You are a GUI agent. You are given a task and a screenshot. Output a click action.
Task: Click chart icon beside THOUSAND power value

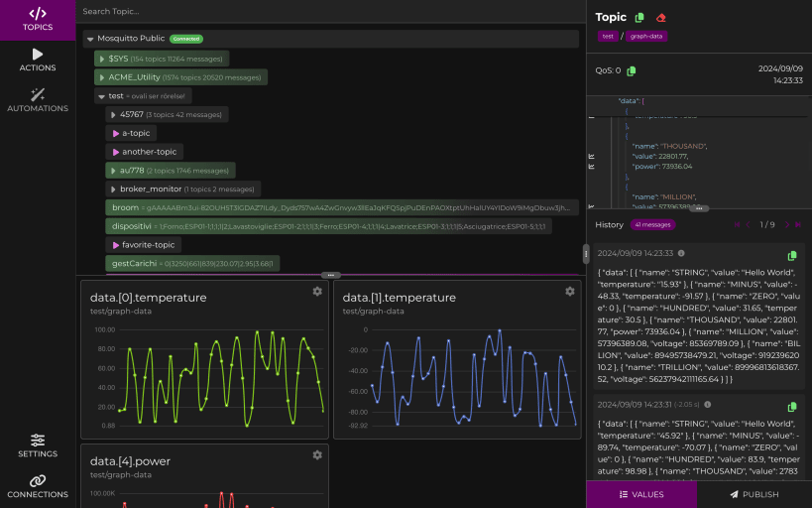point(593,167)
